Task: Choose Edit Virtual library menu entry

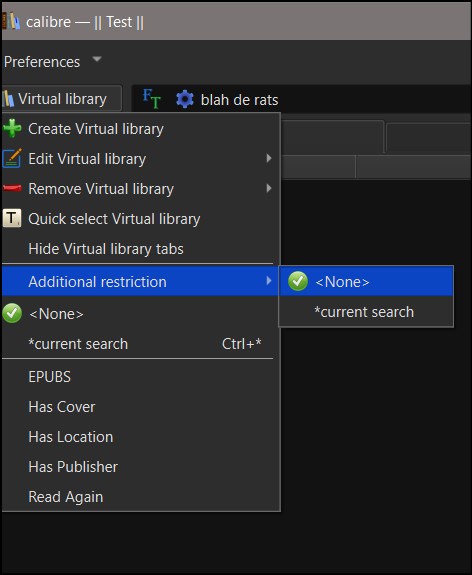Action: (141, 159)
